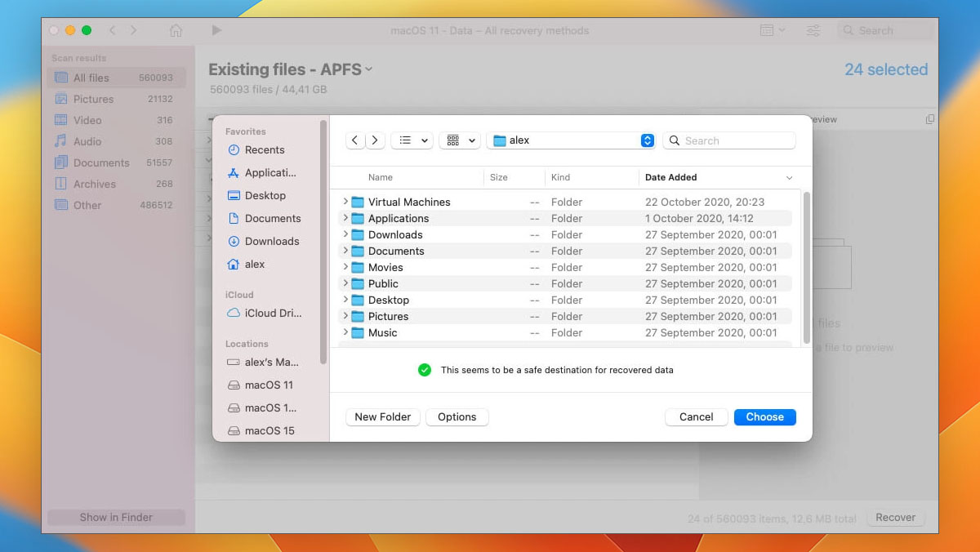Select Video in Scan results sidebar
This screenshot has width=980, height=552.
click(116, 120)
